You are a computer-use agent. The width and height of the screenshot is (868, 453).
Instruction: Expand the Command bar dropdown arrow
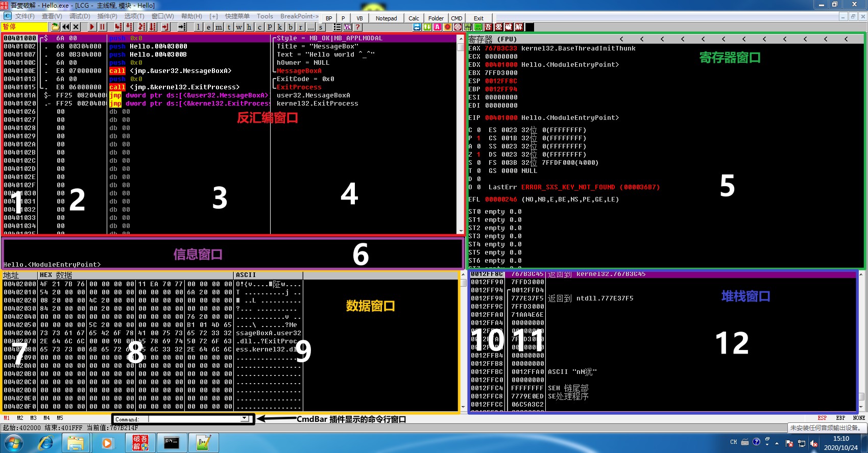click(x=245, y=419)
